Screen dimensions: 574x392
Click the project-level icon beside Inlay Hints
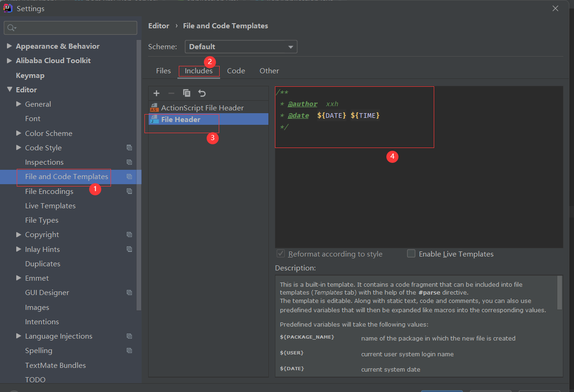129,249
